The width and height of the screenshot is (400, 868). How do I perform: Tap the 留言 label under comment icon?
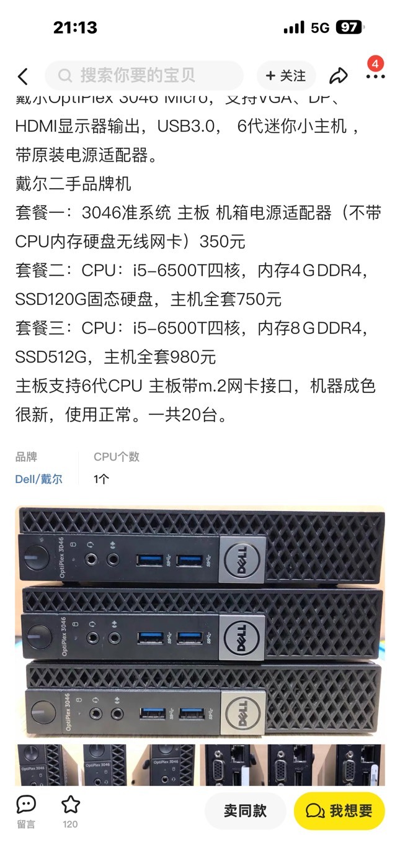(x=26, y=824)
